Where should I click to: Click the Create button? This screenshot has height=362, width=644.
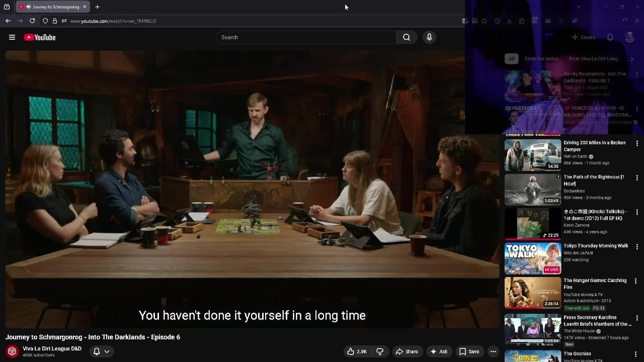click(584, 37)
